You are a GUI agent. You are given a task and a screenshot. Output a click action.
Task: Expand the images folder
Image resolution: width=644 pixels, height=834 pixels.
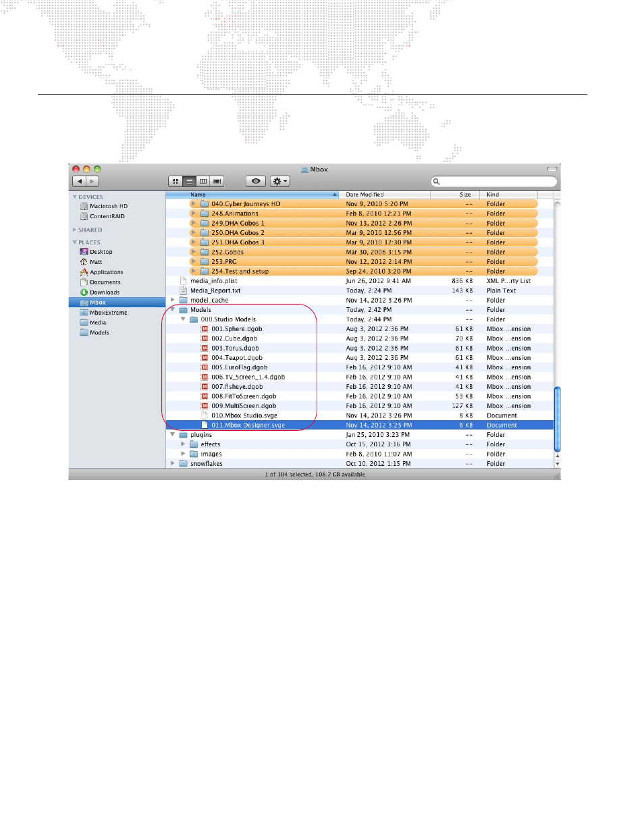point(183,454)
